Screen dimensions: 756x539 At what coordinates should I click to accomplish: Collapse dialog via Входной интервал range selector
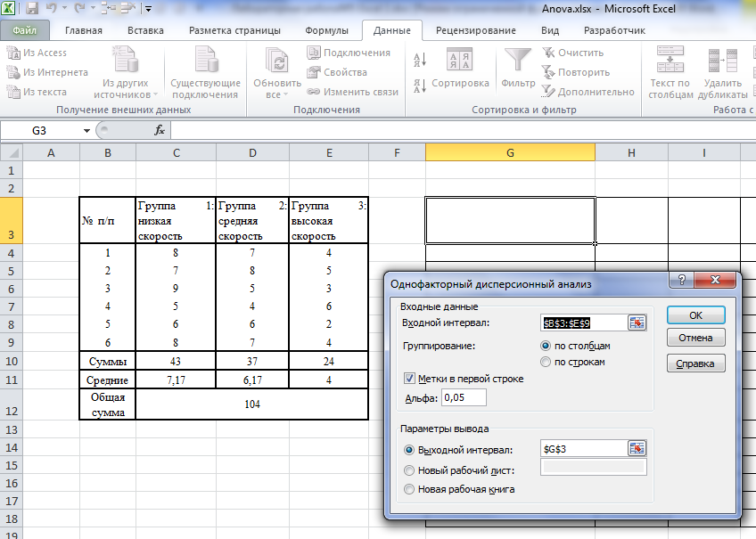637,323
